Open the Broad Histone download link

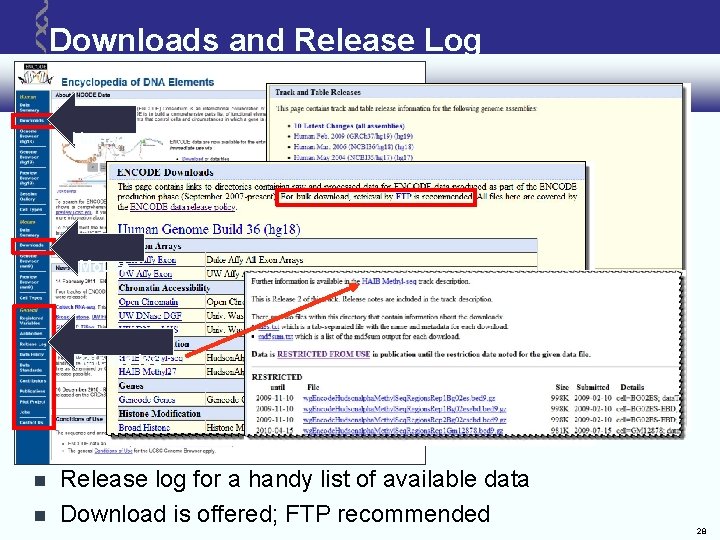[x=144, y=428]
